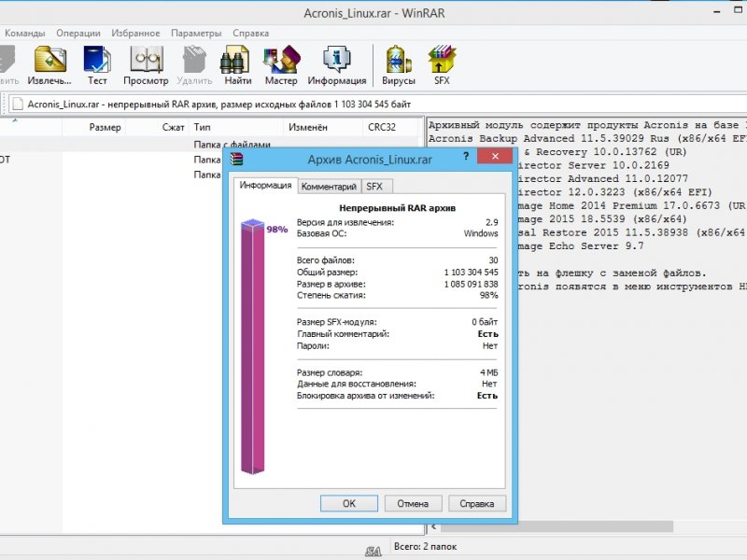Screen dimensions: 747x560
Task: Click the comment pane horizontal scrollbar
Action: 557,526
